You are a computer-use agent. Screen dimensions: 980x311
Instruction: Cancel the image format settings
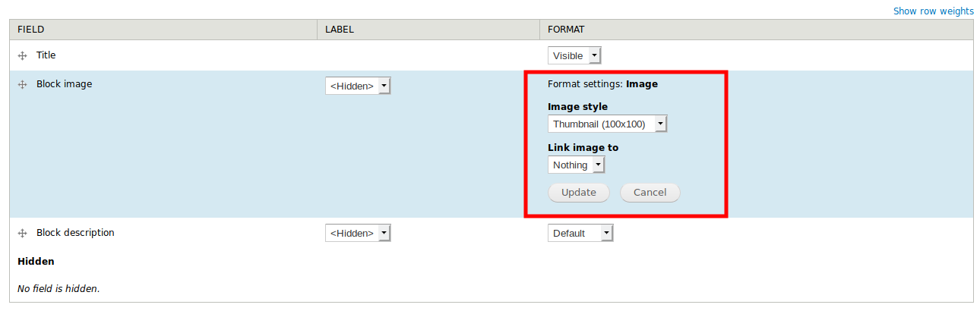tap(650, 193)
